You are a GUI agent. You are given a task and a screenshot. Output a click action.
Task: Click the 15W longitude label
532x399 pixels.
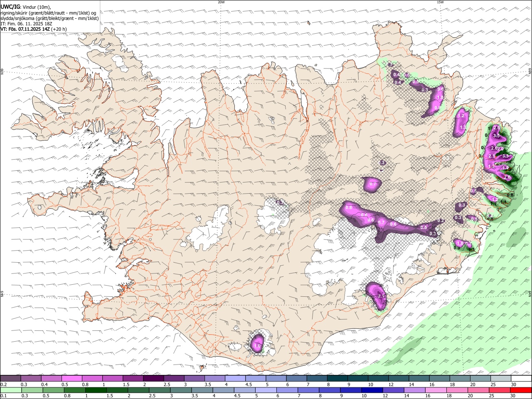[440, 2]
